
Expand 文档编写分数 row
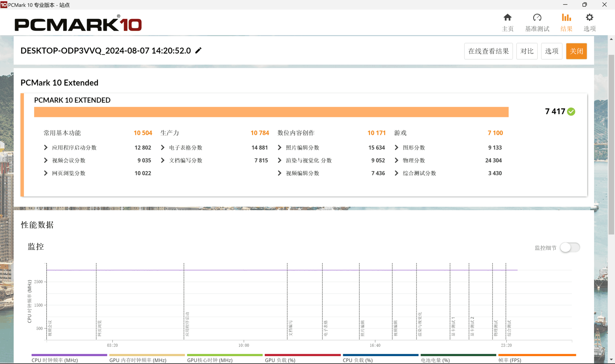click(x=163, y=160)
